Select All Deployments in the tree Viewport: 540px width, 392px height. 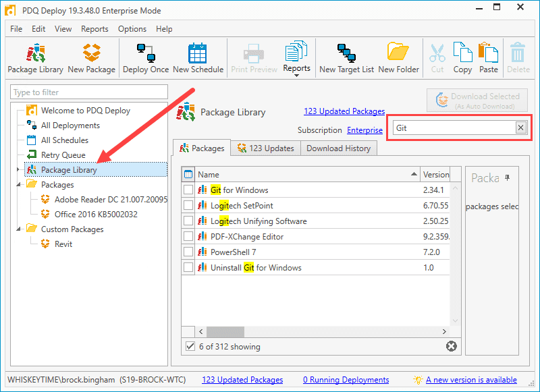pos(70,125)
